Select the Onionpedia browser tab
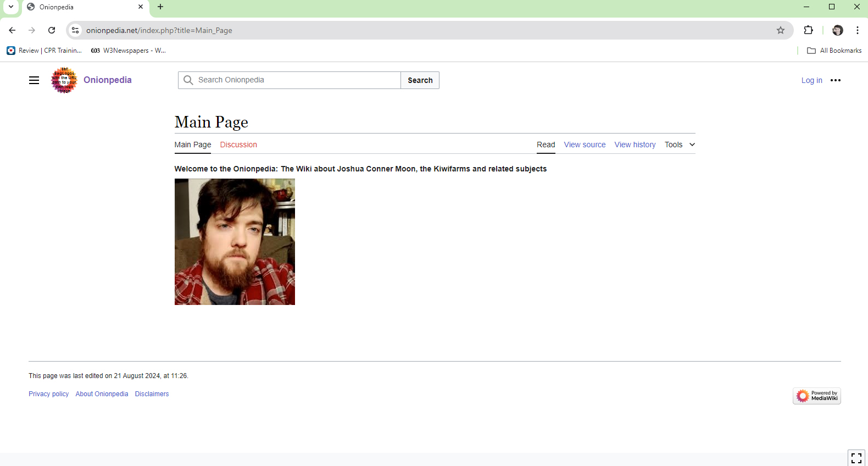868x466 pixels. [x=85, y=7]
